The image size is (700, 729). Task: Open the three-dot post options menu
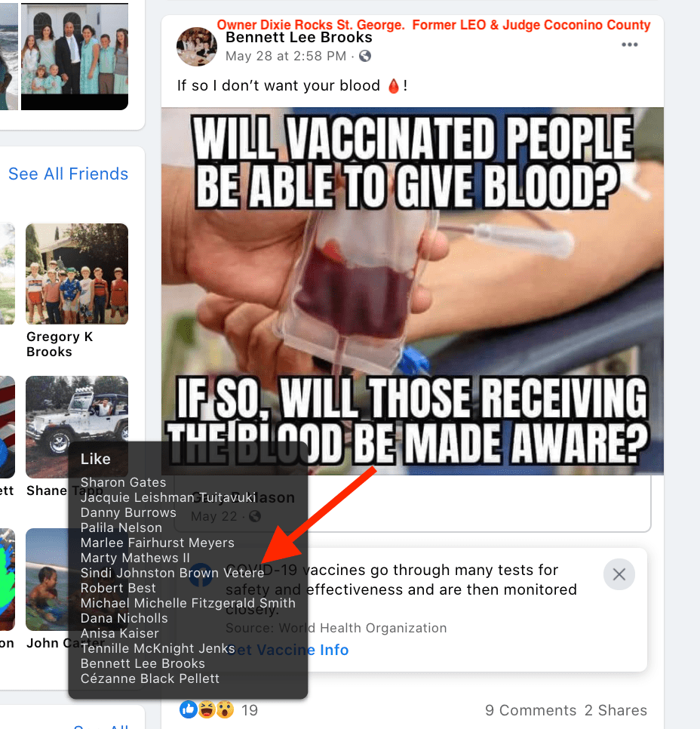(629, 45)
